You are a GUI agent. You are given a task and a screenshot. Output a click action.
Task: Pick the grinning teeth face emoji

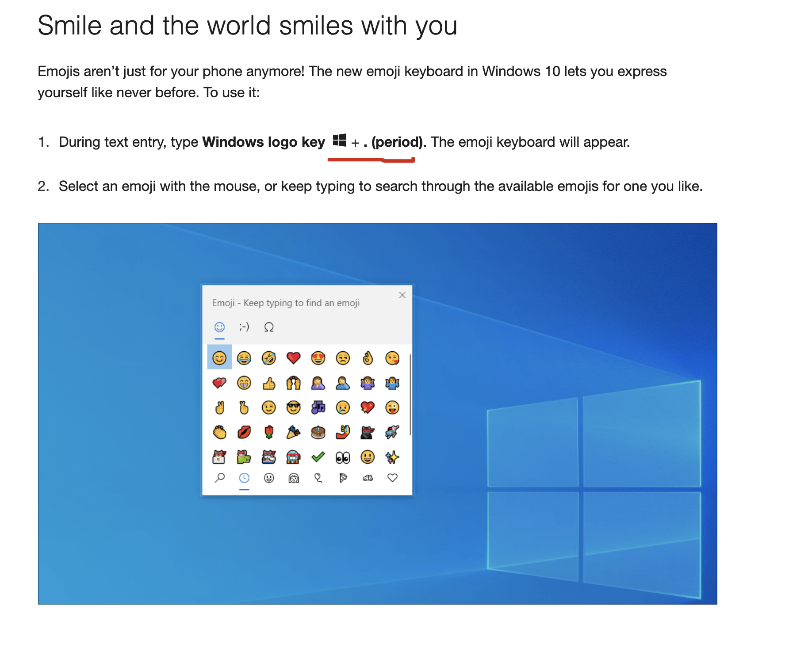click(x=244, y=382)
